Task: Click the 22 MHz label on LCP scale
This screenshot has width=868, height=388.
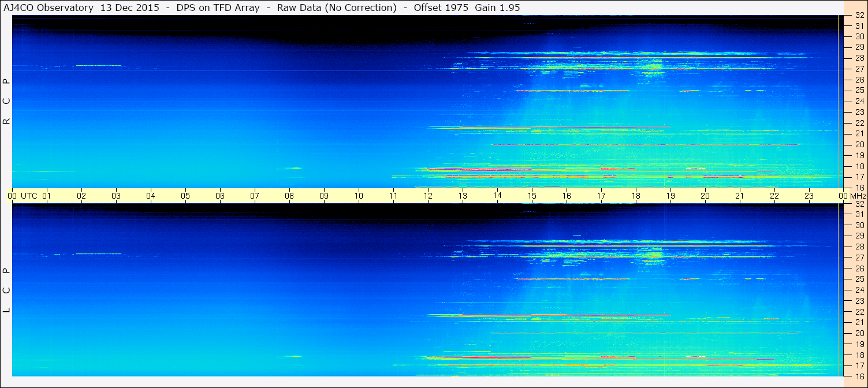Action: (x=859, y=311)
